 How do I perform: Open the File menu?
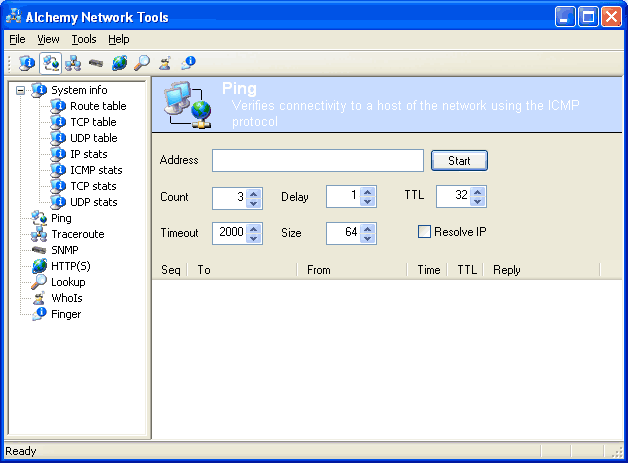pyautogui.click(x=17, y=39)
